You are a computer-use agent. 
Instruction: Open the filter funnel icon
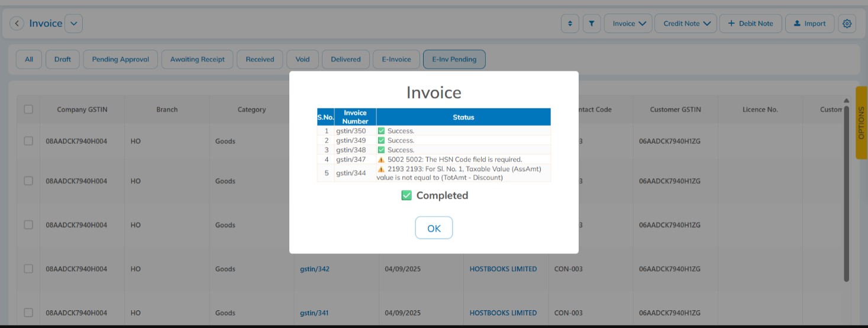(592, 24)
